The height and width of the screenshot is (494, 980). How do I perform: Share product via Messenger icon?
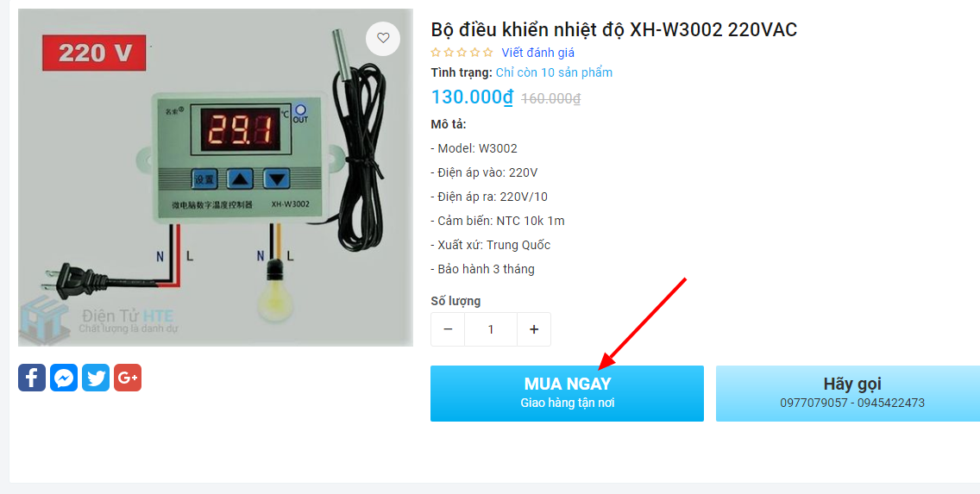click(64, 378)
